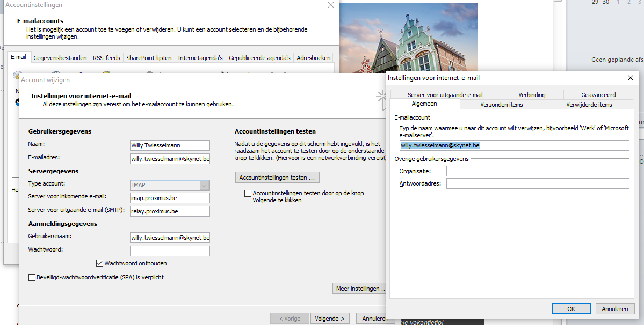The image size is (644, 325).
Task: Open the Geavanceerd tab
Action: (x=598, y=95)
